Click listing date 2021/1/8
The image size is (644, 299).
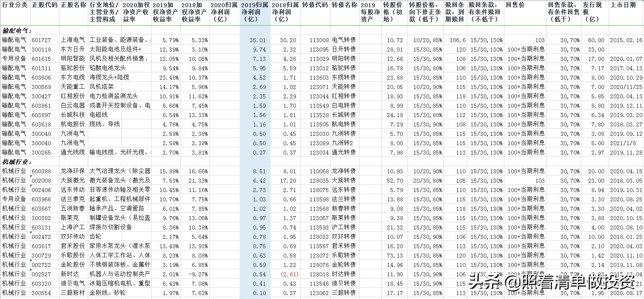tap(623, 143)
